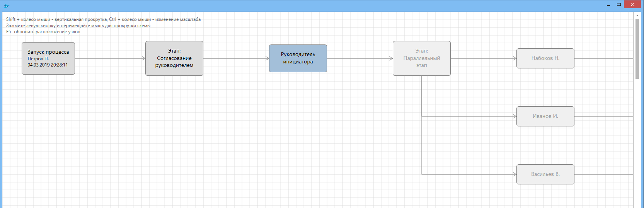
Task: Select the blue "Руководитель инициатора" node
Action: [x=298, y=58]
